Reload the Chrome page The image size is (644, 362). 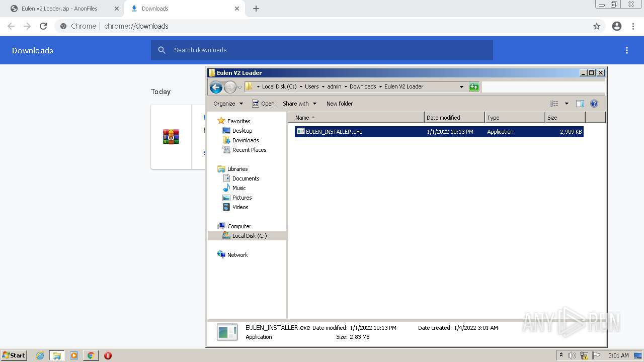(x=43, y=26)
